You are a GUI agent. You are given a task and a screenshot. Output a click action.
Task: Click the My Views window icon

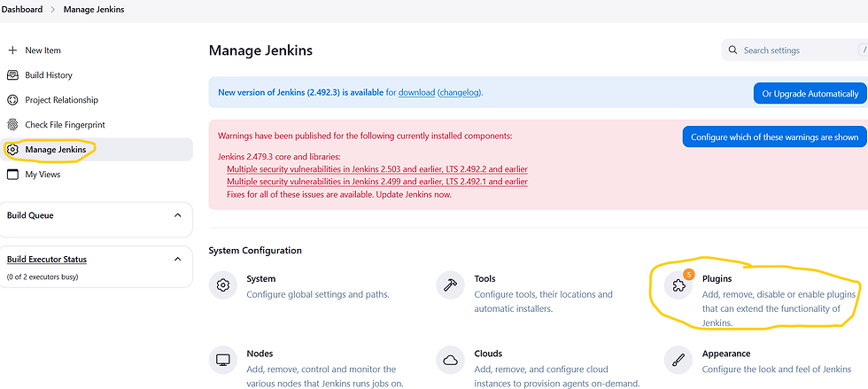click(x=12, y=175)
